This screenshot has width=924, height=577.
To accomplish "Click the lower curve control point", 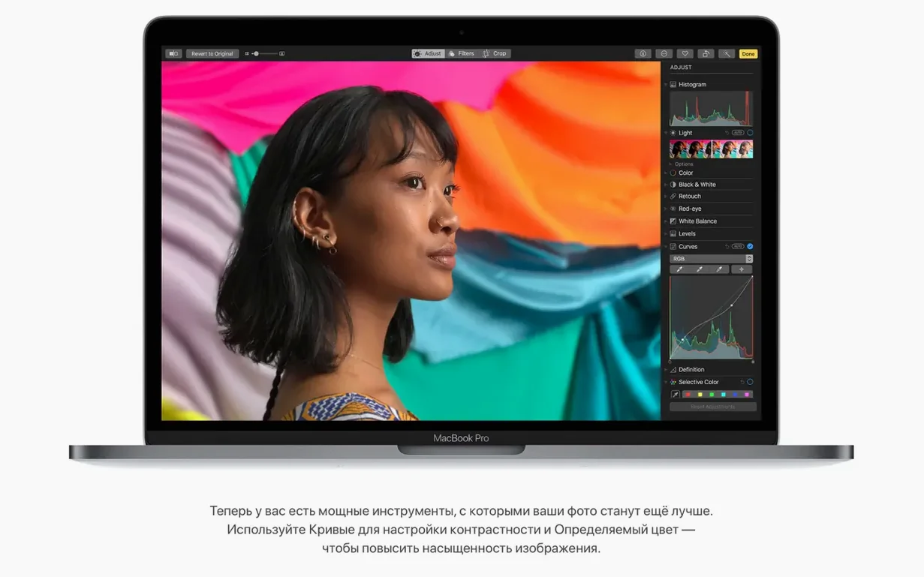I will 682,341.
